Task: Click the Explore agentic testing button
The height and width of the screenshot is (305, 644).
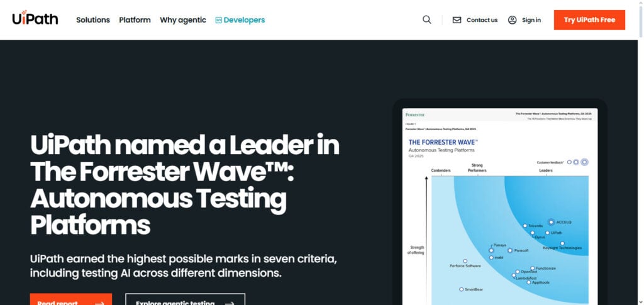Action: [186, 299]
